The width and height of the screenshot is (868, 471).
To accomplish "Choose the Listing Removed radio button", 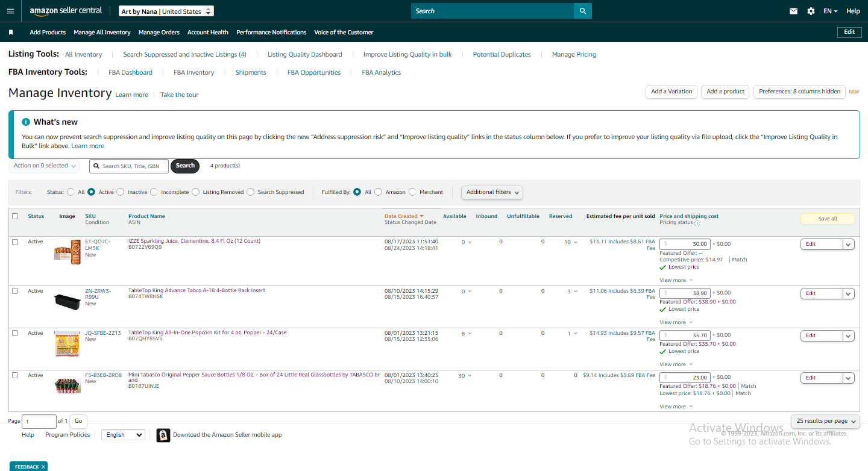I will (196, 192).
